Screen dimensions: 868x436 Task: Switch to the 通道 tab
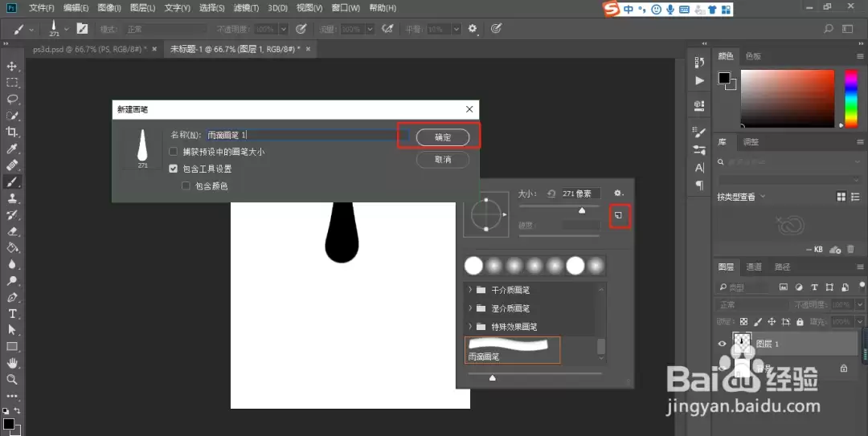[754, 267]
